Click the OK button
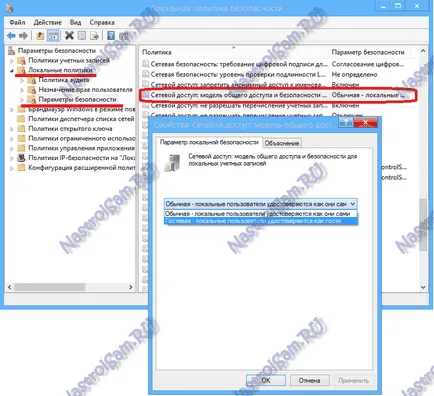Viewport: 434px width, 396px height. tap(266, 380)
